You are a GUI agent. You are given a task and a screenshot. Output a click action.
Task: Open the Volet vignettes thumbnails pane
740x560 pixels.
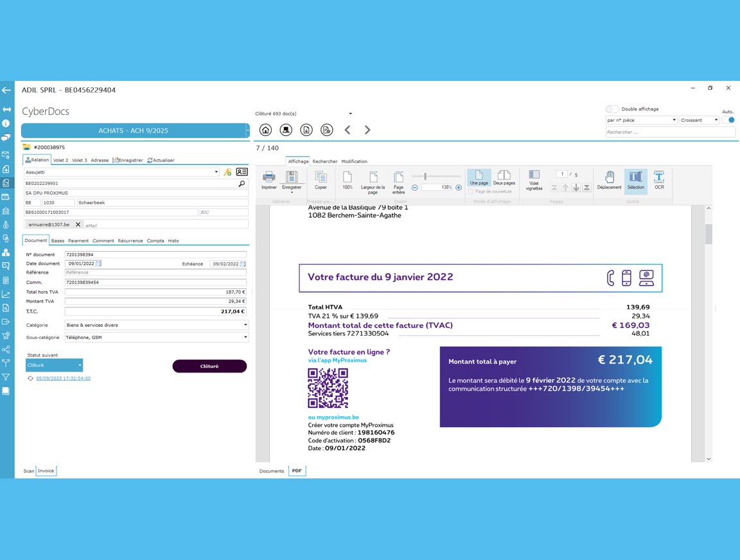click(534, 180)
